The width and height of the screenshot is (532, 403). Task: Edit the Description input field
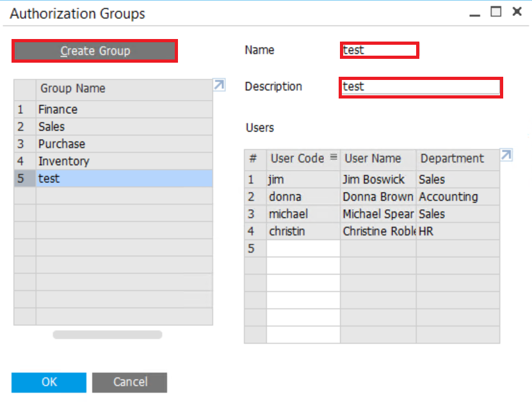coord(420,86)
